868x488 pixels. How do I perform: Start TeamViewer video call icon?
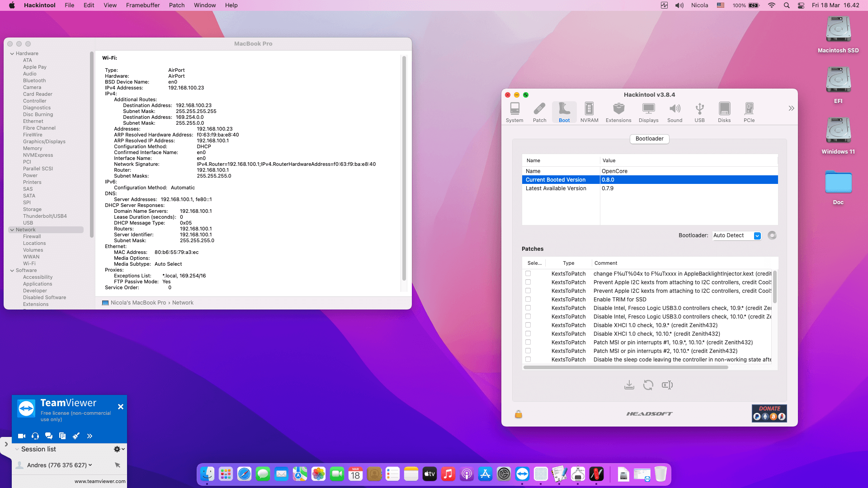(21, 436)
